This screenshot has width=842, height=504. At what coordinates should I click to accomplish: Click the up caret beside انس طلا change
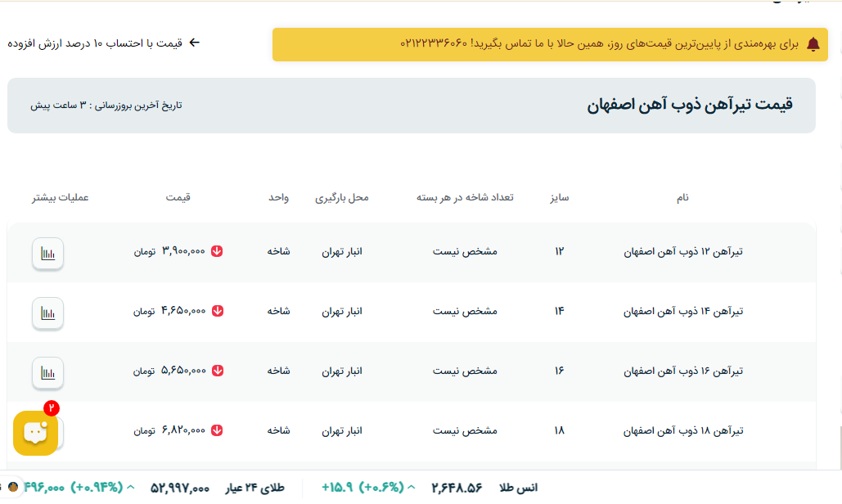[412, 488]
